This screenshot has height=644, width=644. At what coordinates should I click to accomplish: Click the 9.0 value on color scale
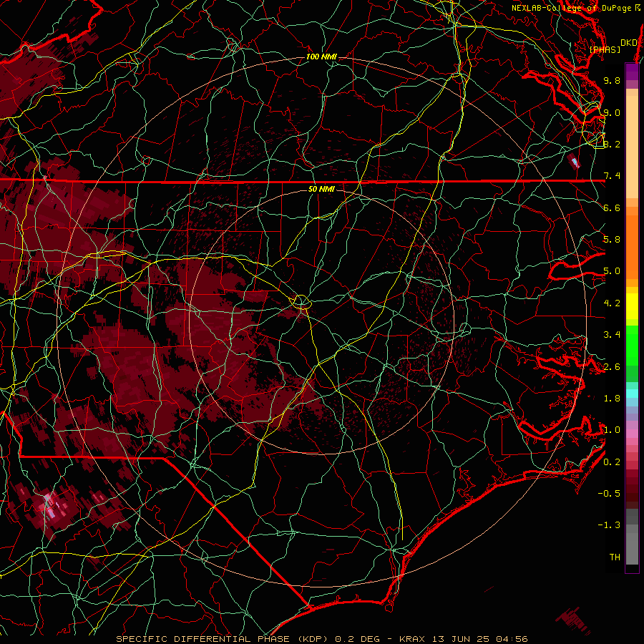[x=612, y=112]
